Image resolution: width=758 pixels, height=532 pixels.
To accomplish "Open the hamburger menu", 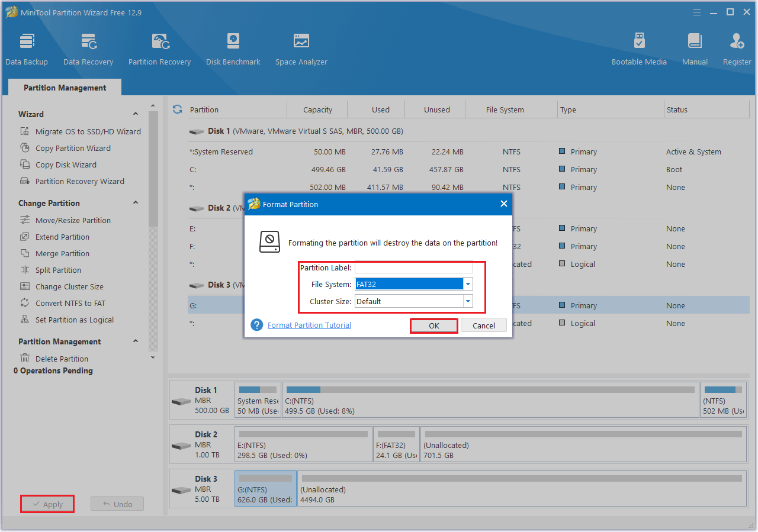I will pos(696,12).
